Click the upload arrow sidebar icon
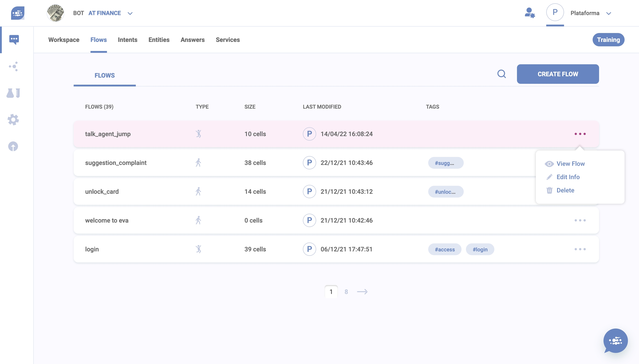The height and width of the screenshot is (364, 639). tap(13, 146)
